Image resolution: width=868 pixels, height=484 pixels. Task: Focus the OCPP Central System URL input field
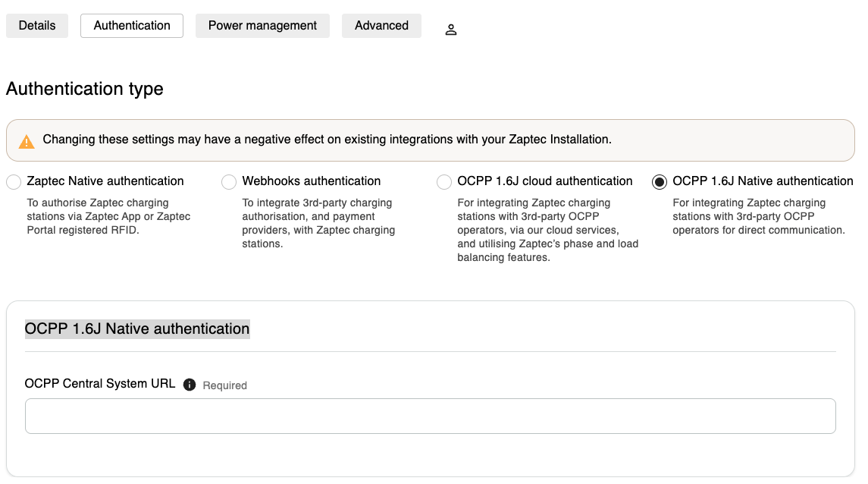pyautogui.click(x=430, y=416)
